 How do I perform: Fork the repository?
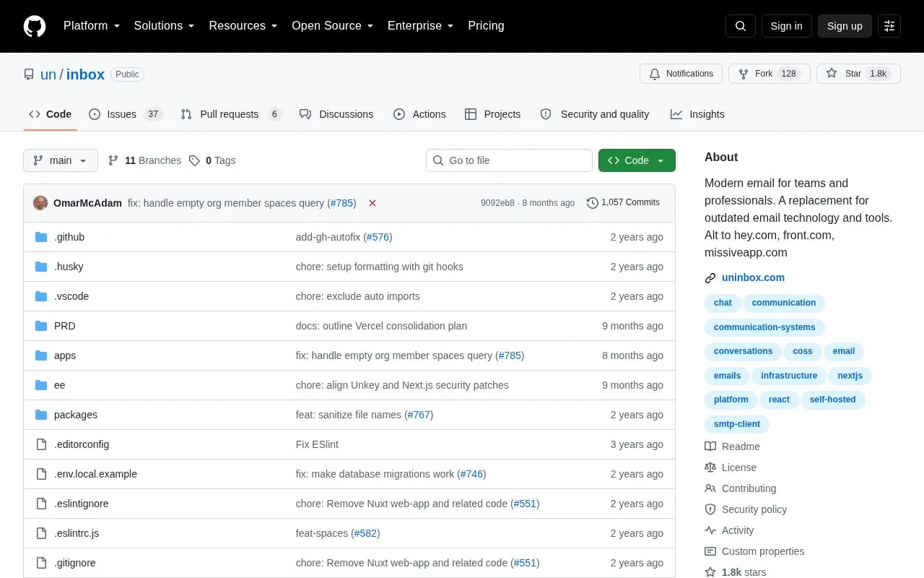[769, 74]
